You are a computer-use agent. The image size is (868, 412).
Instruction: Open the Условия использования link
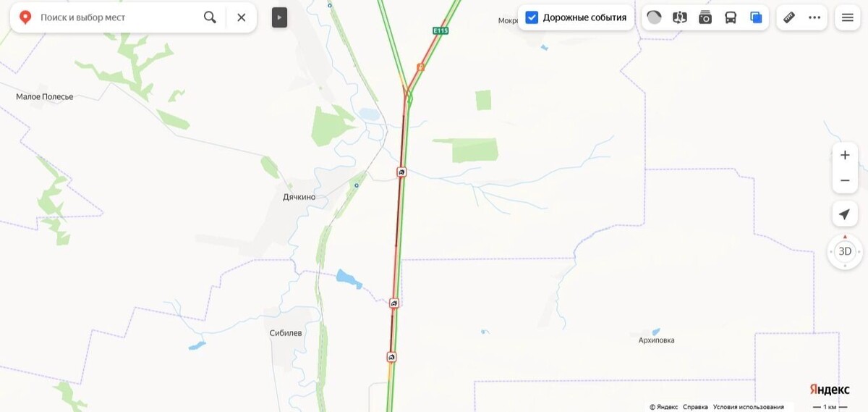click(749, 407)
